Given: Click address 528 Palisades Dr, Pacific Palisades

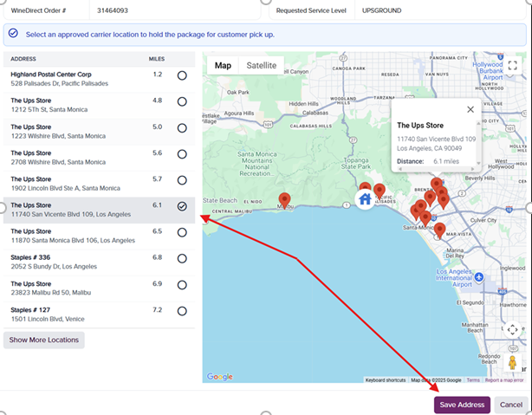Looking at the screenshot, I should pos(60,83).
